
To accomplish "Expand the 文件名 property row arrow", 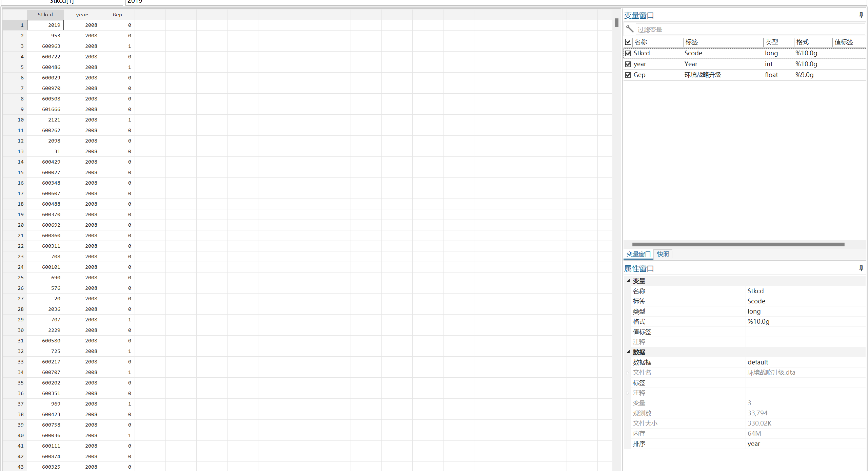I will (628, 373).
